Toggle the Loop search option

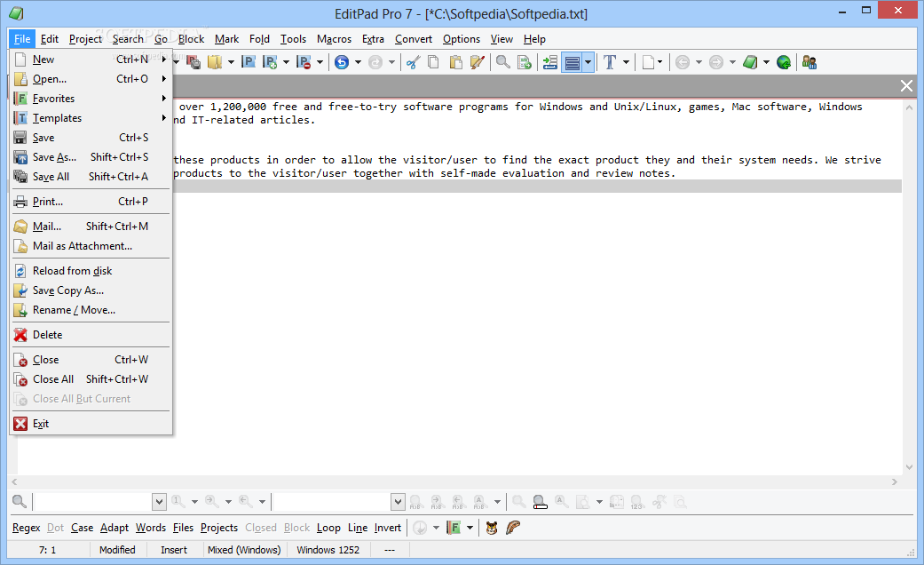pos(328,528)
